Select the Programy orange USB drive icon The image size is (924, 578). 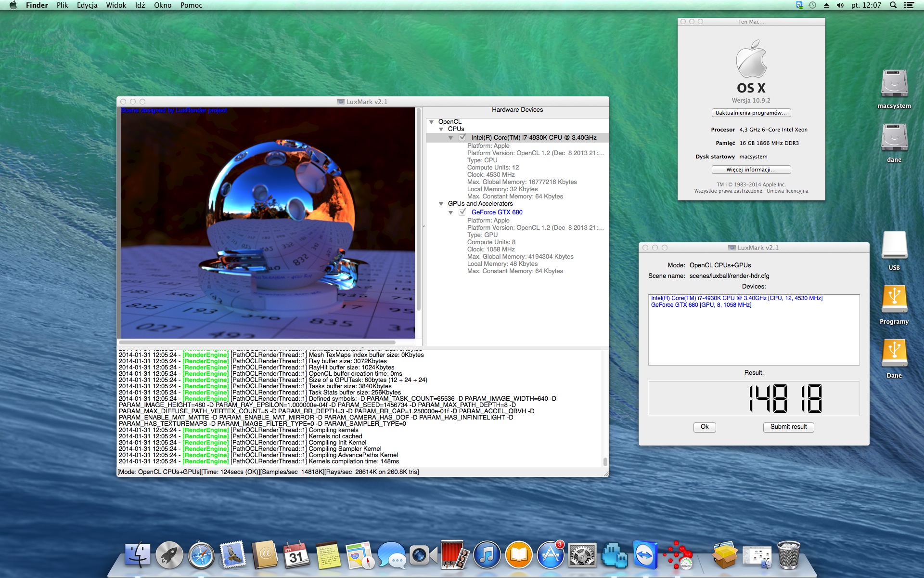894,300
